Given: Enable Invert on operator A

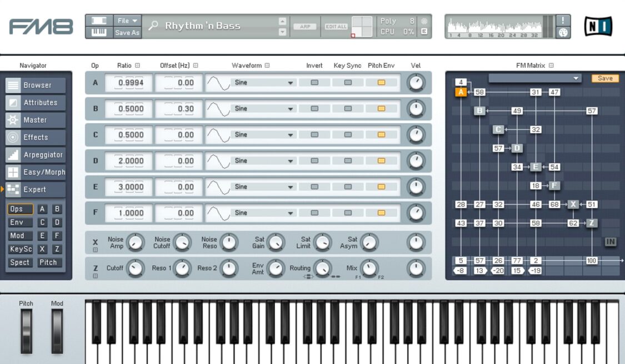Looking at the screenshot, I should [x=314, y=82].
